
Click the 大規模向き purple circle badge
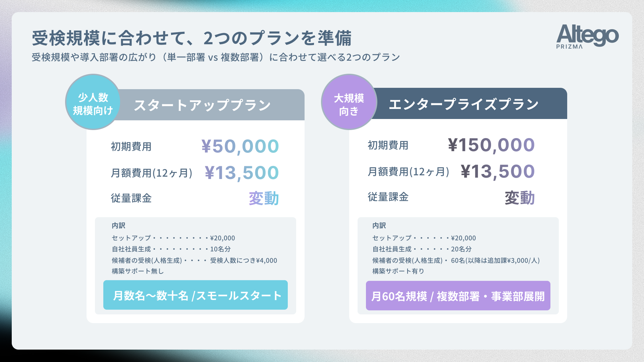(x=349, y=102)
